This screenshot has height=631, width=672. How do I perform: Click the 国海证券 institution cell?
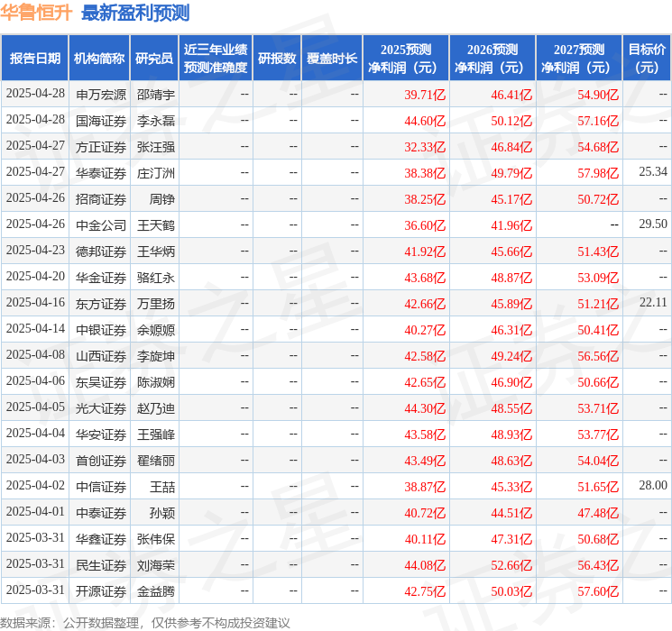pos(101,121)
